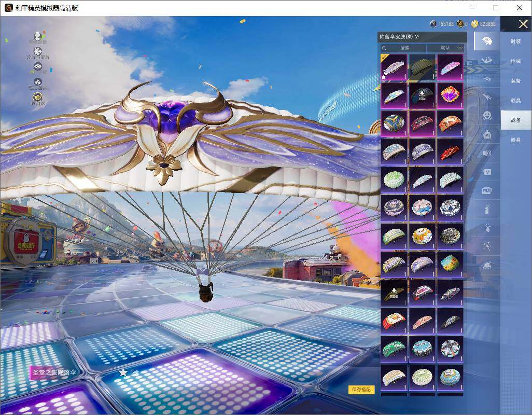Select the pink pastel parachute in first row
This screenshot has height=415, width=532.
[450, 67]
